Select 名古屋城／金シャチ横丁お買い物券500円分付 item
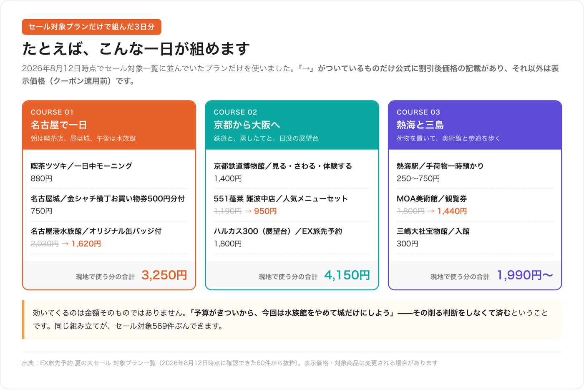 coord(108,199)
